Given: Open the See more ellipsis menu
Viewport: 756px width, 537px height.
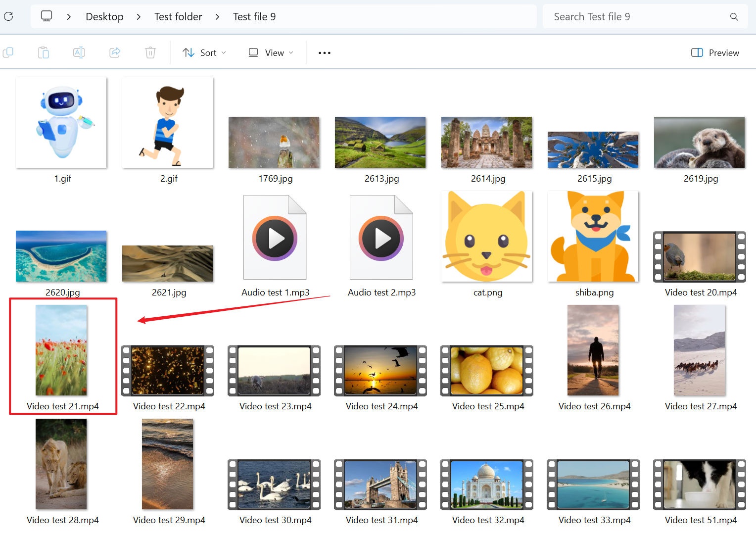Looking at the screenshot, I should [325, 53].
